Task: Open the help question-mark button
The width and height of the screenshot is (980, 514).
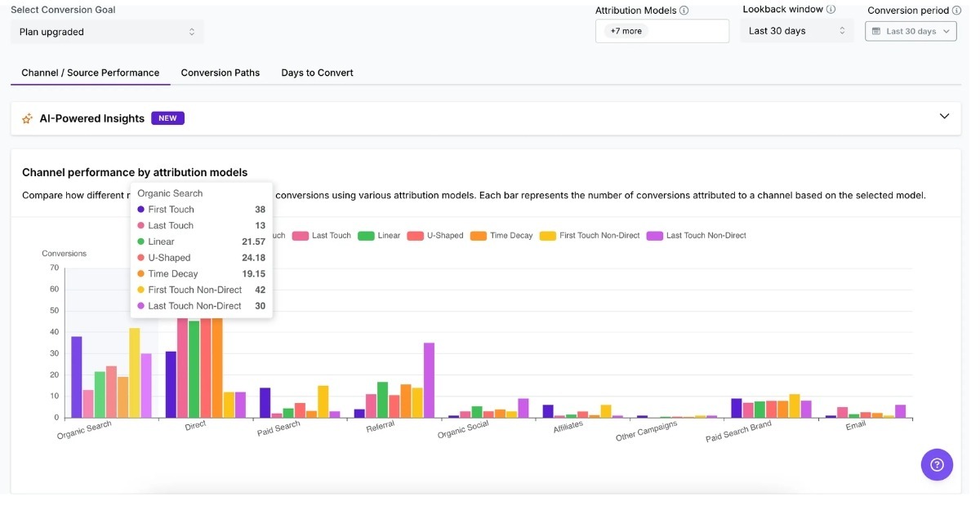Action: pos(937,464)
